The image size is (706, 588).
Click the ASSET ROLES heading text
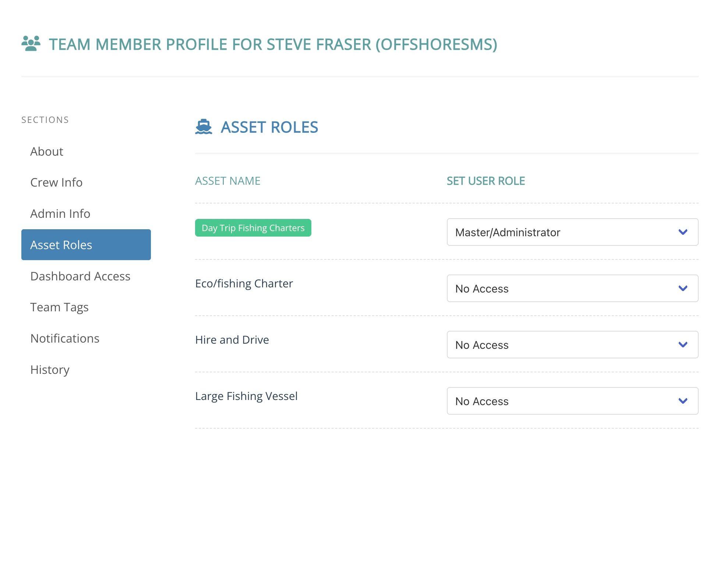click(269, 127)
